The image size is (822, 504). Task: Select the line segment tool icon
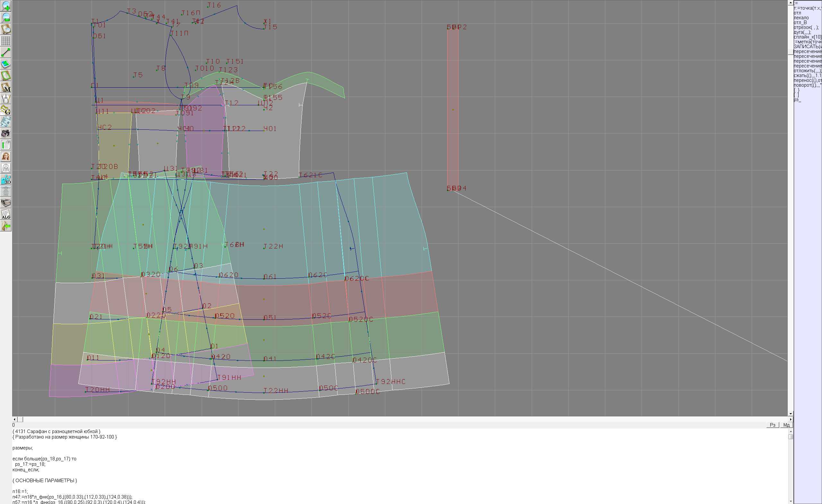[x=6, y=52]
